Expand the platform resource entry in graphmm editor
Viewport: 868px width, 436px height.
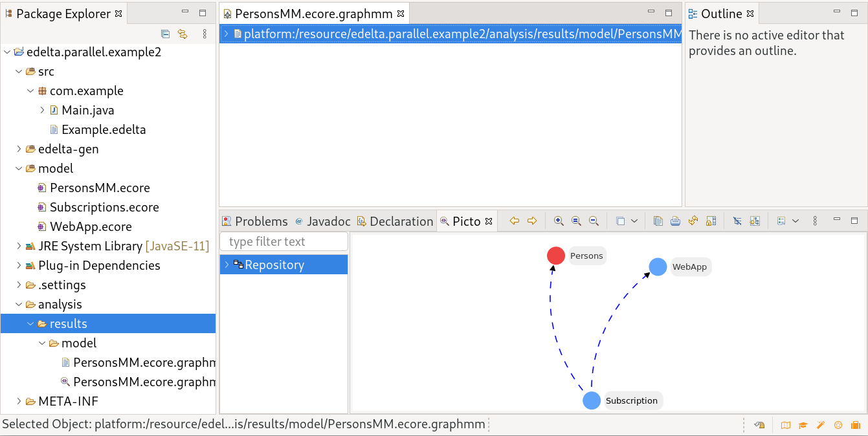tap(225, 32)
